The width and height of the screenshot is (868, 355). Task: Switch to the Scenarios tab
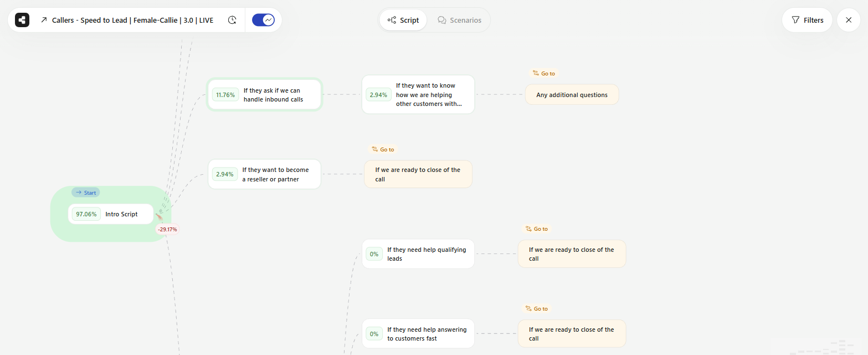[x=459, y=20]
